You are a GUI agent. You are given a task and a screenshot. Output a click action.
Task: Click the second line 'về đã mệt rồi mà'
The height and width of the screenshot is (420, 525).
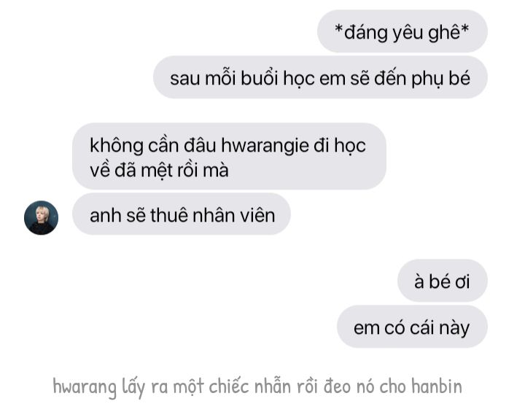pos(159,170)
